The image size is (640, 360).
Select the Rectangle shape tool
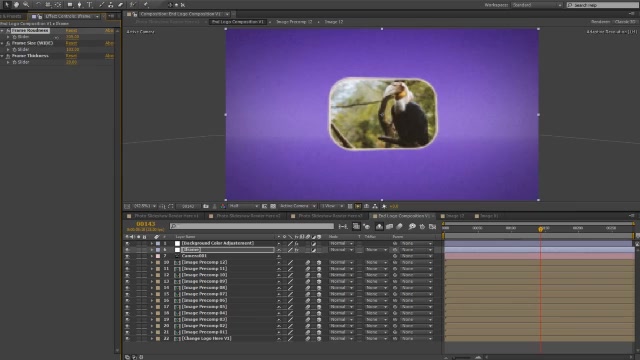click(70, 4)
